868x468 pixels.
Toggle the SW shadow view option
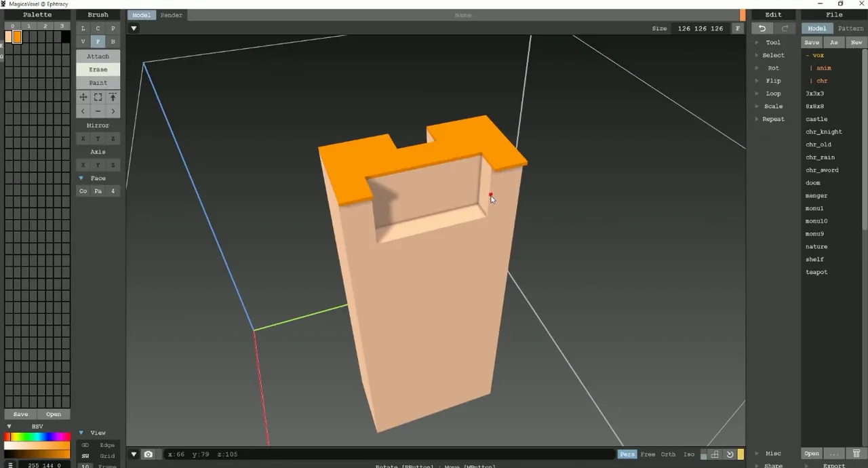[85, 456]
